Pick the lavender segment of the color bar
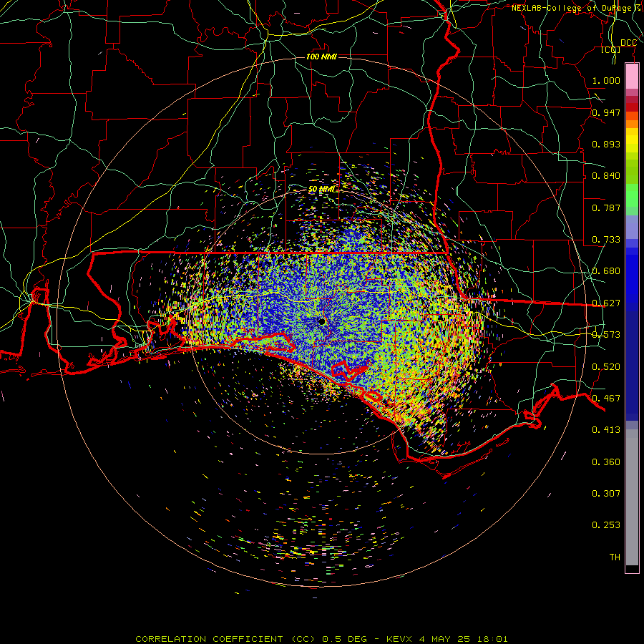 (x=632, y=227)
